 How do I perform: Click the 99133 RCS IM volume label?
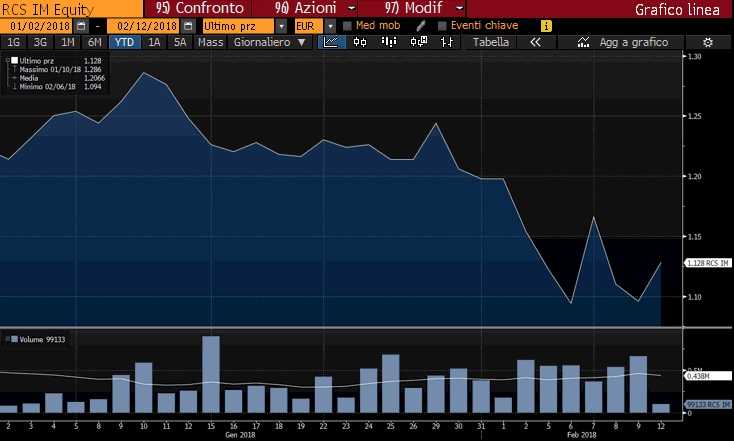708,404
